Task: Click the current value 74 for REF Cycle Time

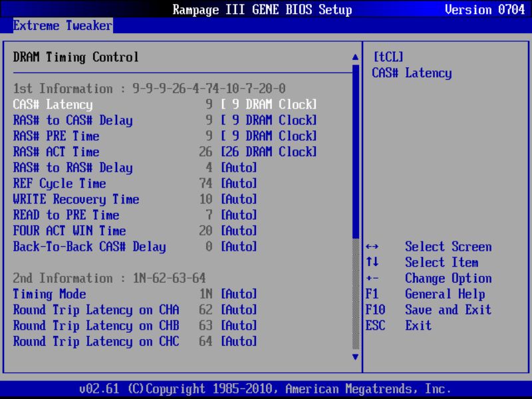Action: pyautogui.click(x=205, y=184)
